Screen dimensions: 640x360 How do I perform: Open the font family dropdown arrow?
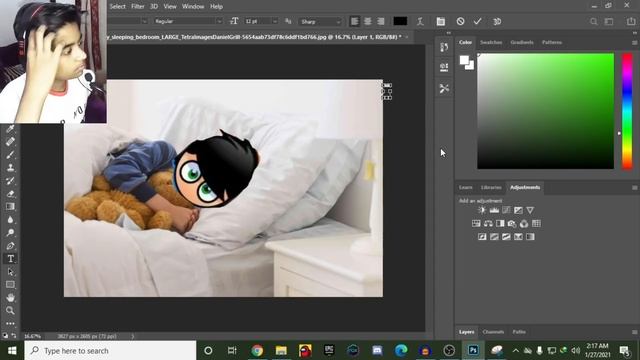click(x=144, y=21)
